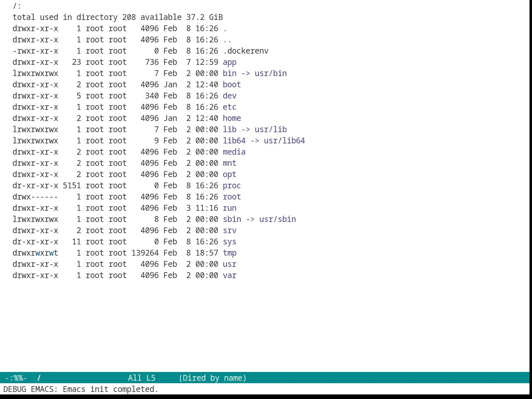This screenshot has height=399, width=532.
Task: Click the read-only status '%%' indicator
Action: tap(18, 378)
